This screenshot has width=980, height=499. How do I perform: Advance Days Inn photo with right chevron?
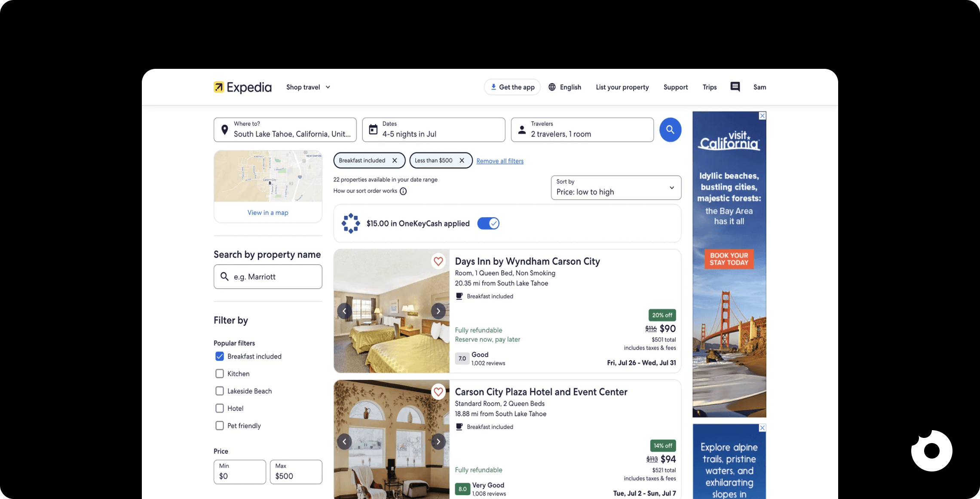pyautogui.click(x=438, y=311)
